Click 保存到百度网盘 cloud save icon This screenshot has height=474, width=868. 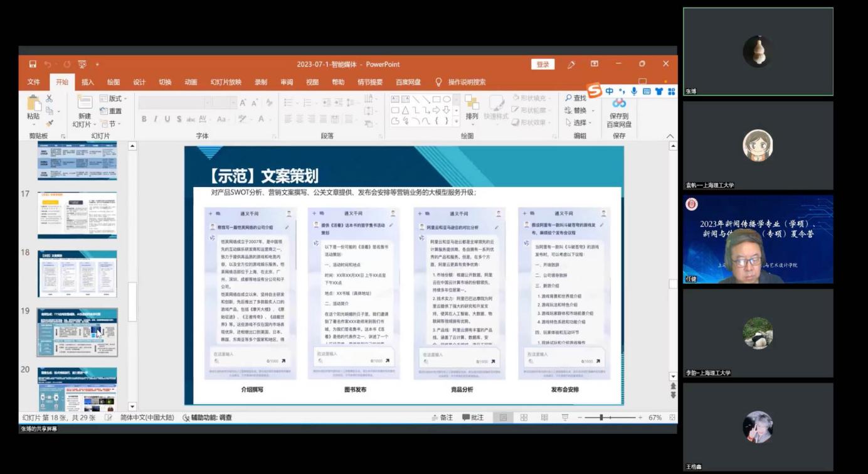tap(619, 102)
